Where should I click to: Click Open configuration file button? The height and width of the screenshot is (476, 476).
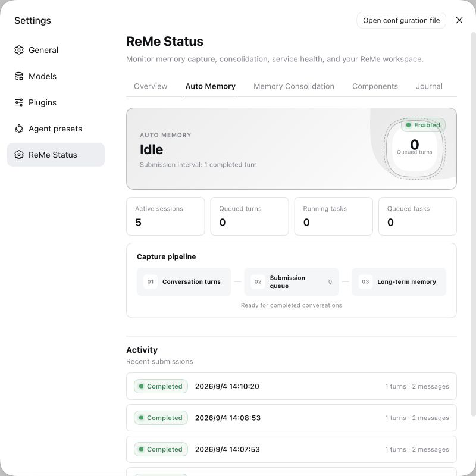401,20
